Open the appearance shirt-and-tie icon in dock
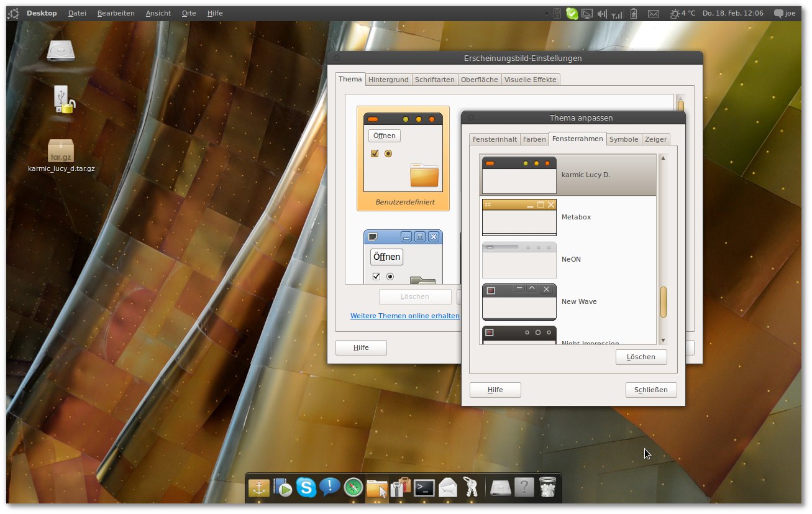Viewport: 812px width, 514px height. click(401, 487)
